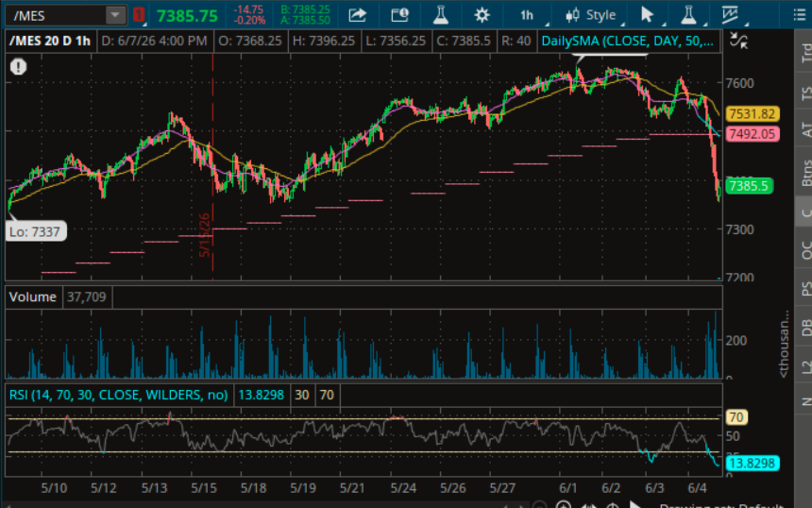Open the Studies flask icon left of gear
This screenshot has width=812, height=508.
point(441,15)
